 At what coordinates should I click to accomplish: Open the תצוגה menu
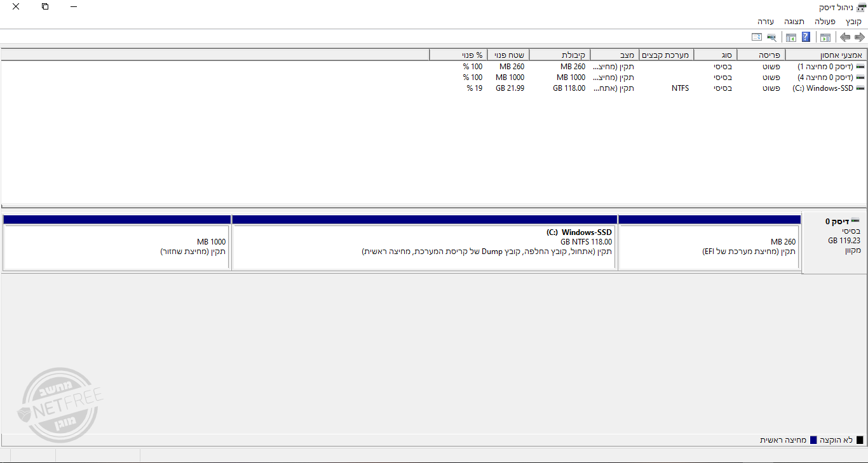pos(794,22)
